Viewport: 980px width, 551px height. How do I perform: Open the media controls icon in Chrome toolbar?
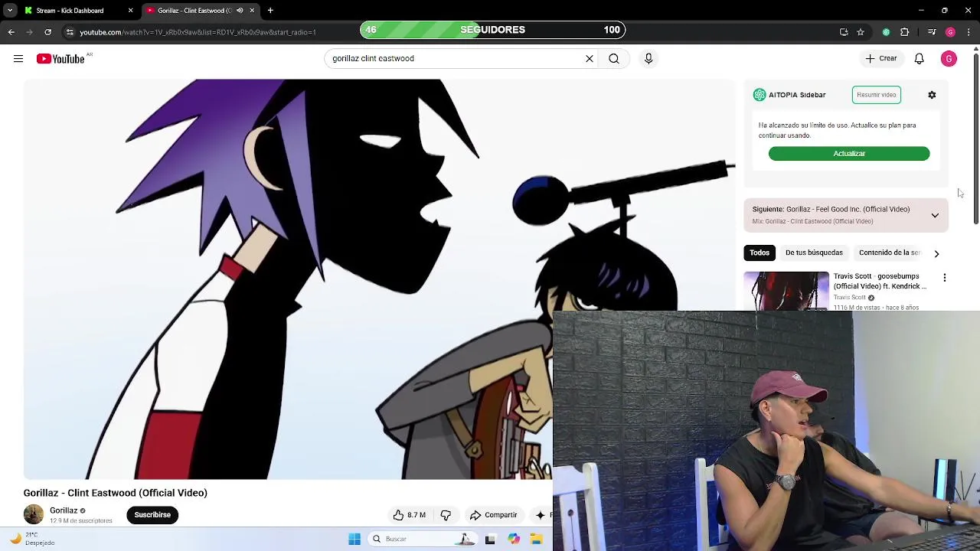coord(932,32)
